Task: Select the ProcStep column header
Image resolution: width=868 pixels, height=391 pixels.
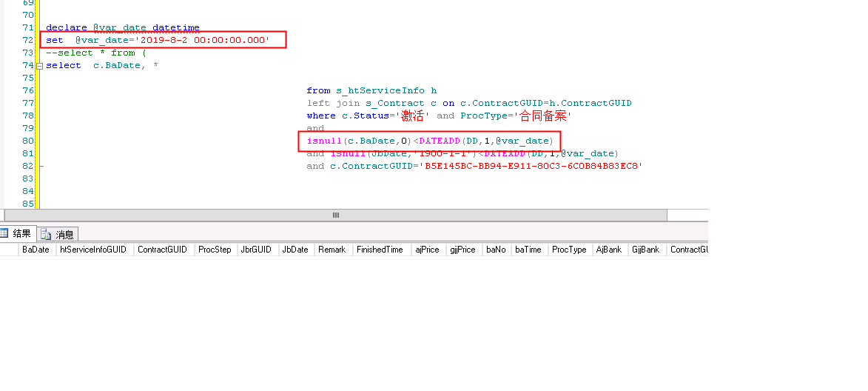Action: tap(215, 250)
